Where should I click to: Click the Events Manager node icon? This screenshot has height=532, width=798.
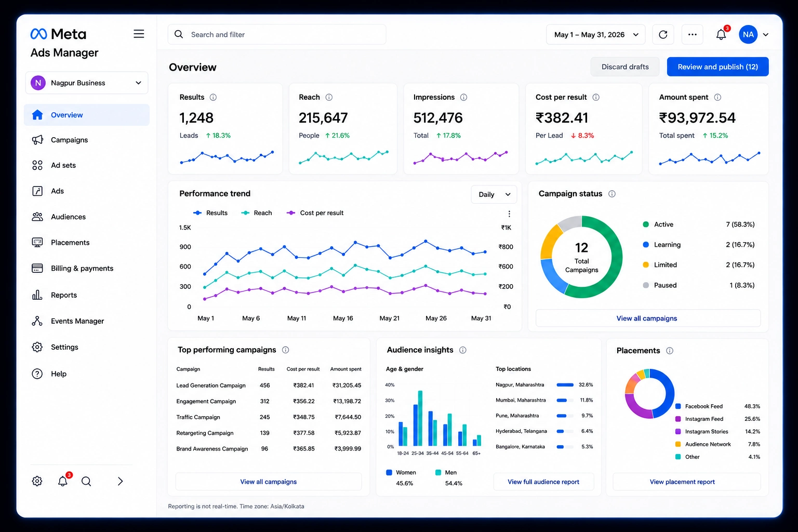(37, 321)
